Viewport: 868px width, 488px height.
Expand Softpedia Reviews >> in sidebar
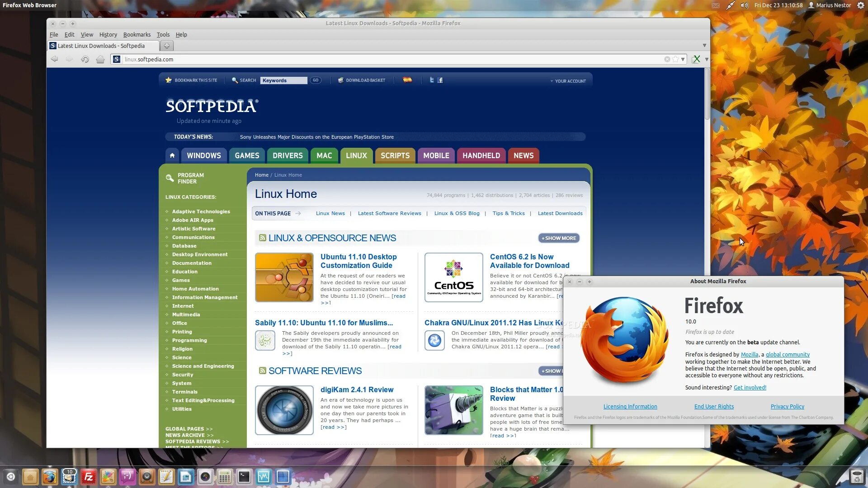pyautogui.click(x=197, y=441)
